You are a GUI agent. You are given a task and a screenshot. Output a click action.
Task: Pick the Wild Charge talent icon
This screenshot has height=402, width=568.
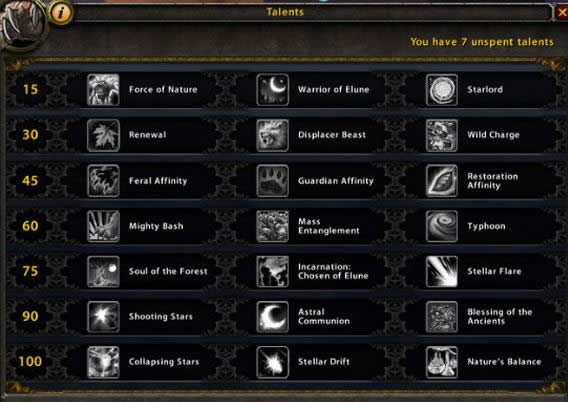coord(442,135)
